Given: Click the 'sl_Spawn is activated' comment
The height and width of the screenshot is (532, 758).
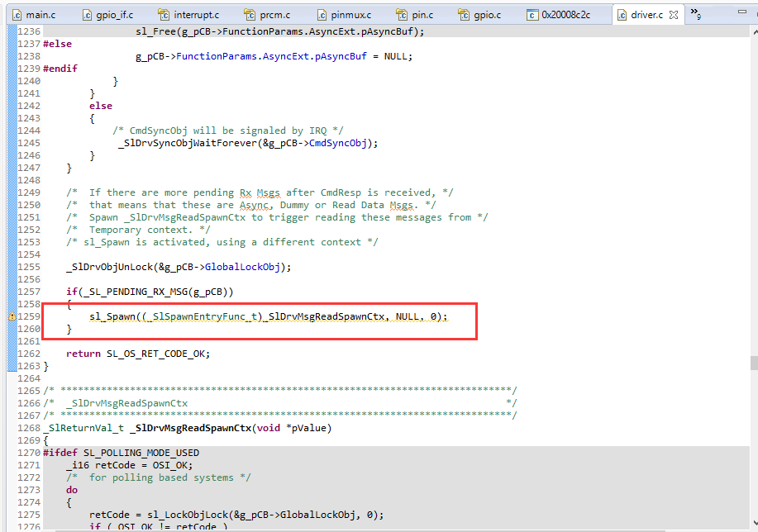Looking at the screenshot, I should [x=222, y=242].
